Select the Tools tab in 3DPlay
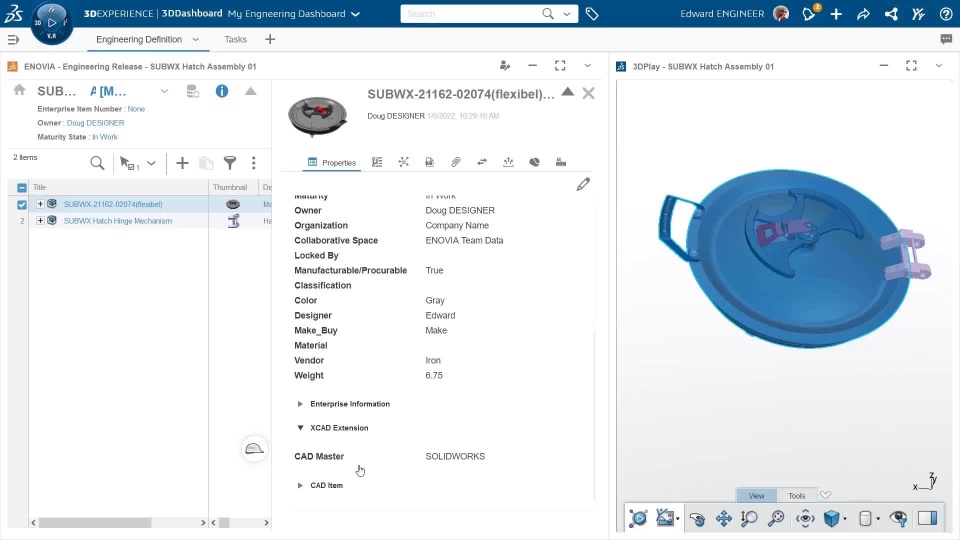960x540 pixels. click(797, 495)
